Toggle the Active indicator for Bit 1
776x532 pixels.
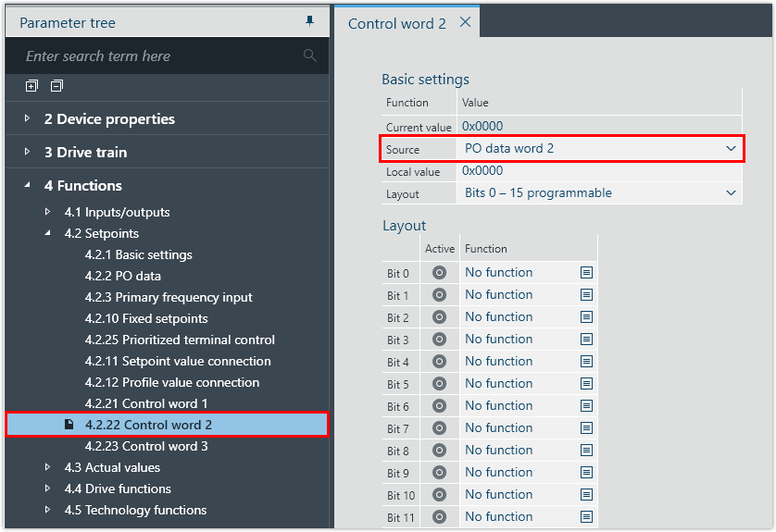tap(440, 295)
